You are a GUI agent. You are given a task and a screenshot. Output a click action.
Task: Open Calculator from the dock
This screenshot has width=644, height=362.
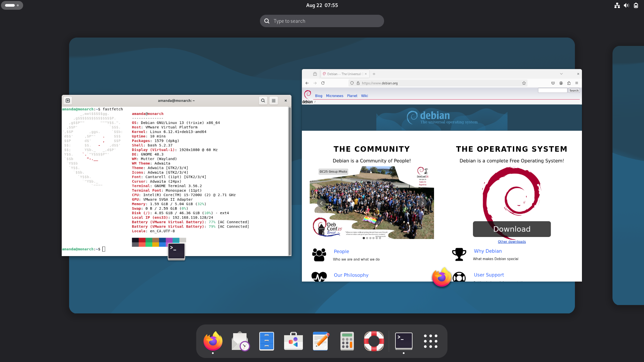[347, 341]
